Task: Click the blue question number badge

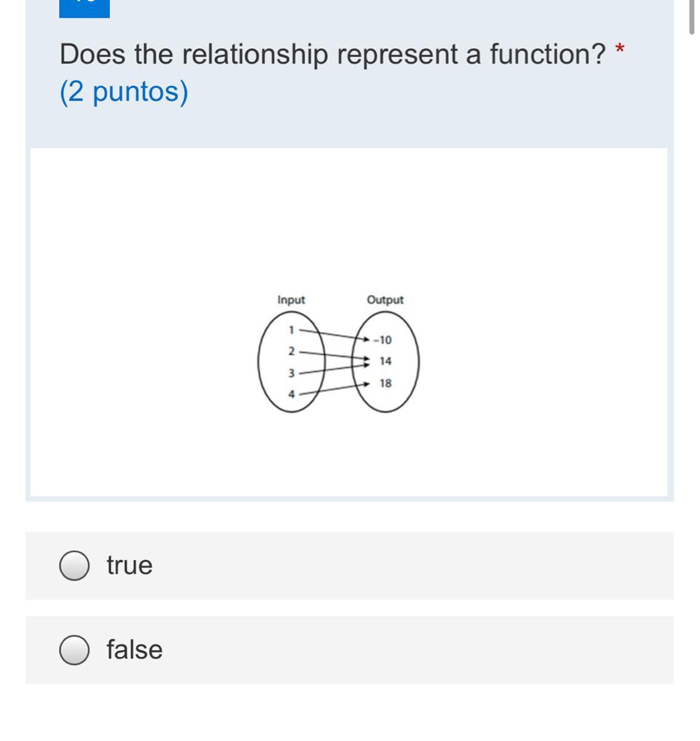Action: click(85, 8)
